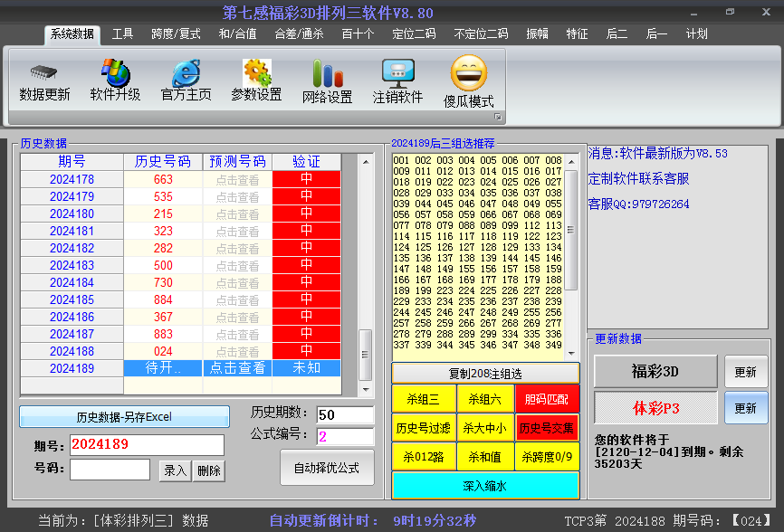Click 历史数据-另存Excel button

(x=124, y=416)
